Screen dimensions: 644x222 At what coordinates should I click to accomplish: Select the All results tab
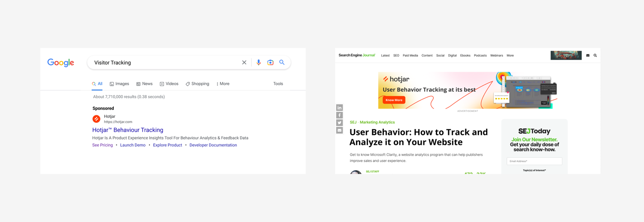click(97, 84)
